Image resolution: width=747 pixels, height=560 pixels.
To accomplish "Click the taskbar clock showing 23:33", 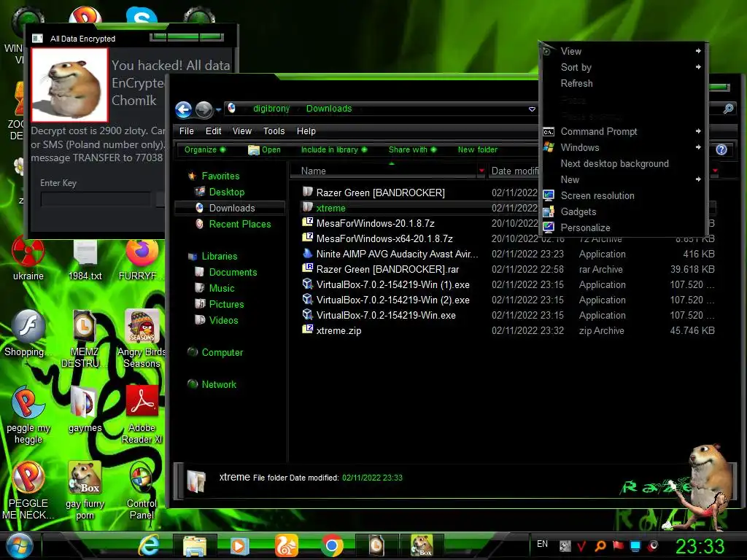I will pyautogui.click(x=700, y=546).
